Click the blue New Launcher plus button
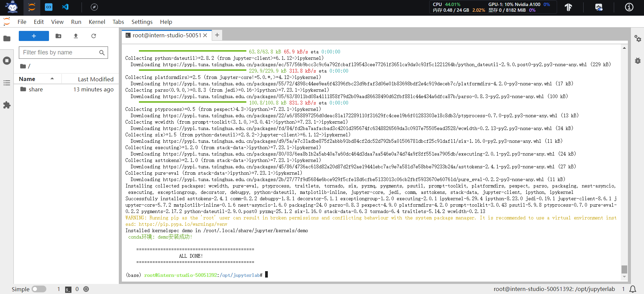This screenshot has height=294, width=644. pyautogui.click(x=34, y=36)
